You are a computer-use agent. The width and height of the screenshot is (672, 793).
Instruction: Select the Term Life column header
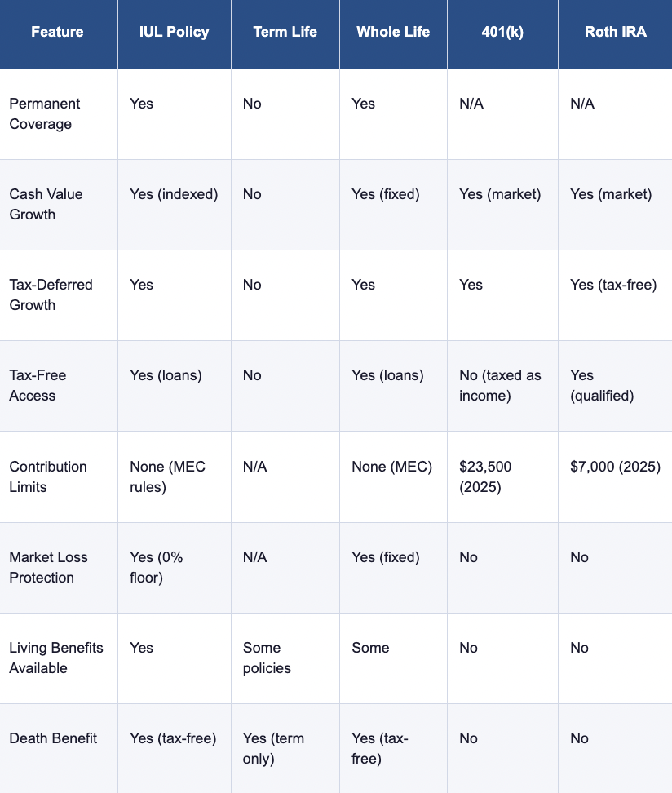(x=285, y=33)
